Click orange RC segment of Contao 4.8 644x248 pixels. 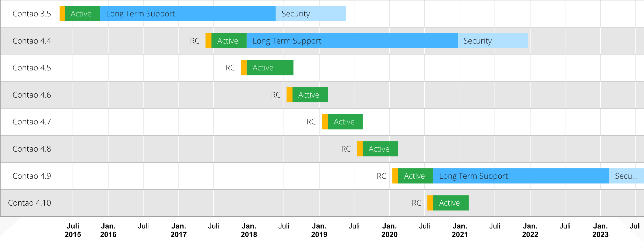click(360, 149)
